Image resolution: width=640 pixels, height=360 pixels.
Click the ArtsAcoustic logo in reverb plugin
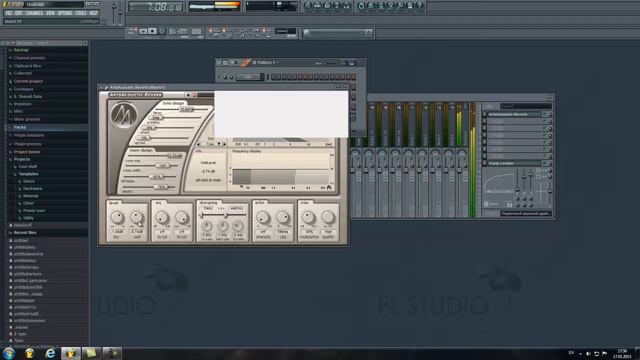124,115
